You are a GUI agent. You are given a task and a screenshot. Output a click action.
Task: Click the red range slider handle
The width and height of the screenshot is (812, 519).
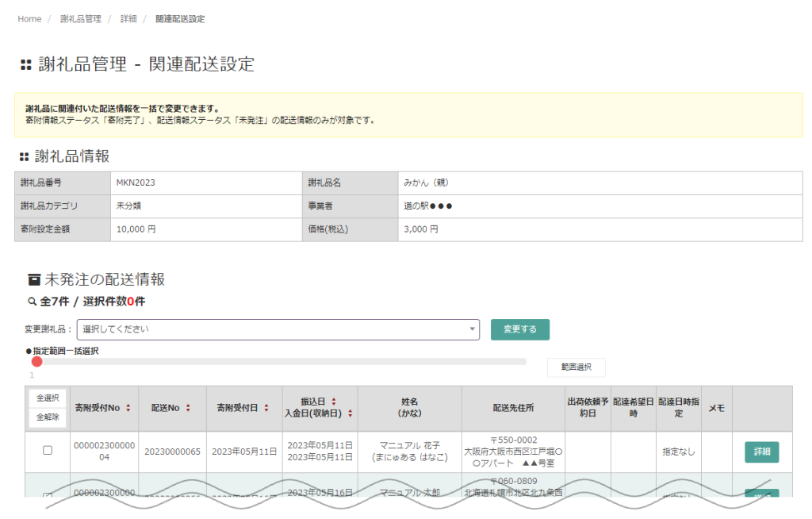(x=36, y=361)
